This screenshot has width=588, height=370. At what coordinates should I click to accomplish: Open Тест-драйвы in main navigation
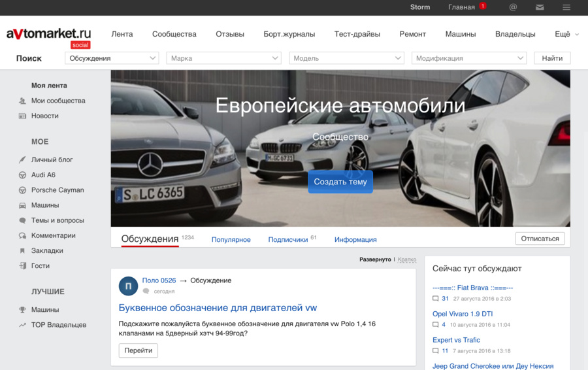tap(357, 34)
